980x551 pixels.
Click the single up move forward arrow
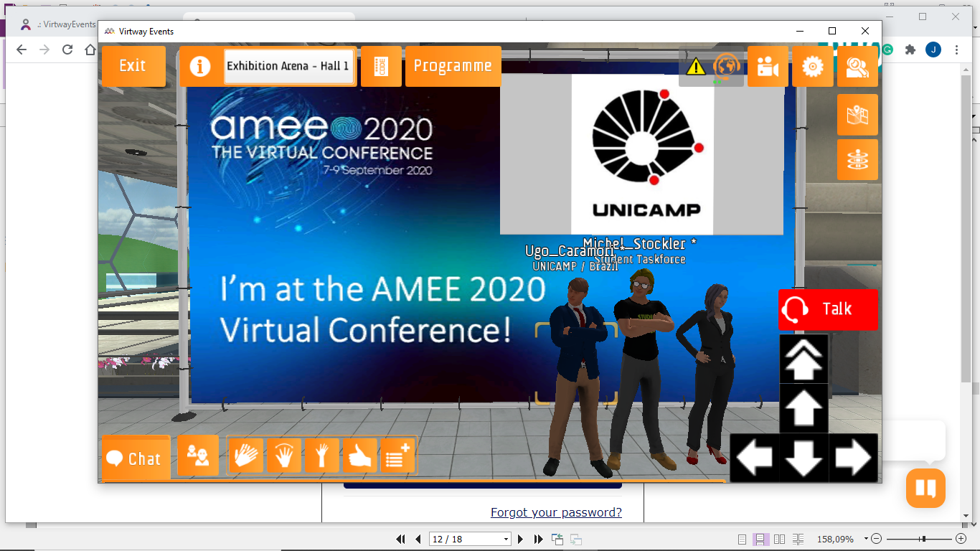(804, 408)
